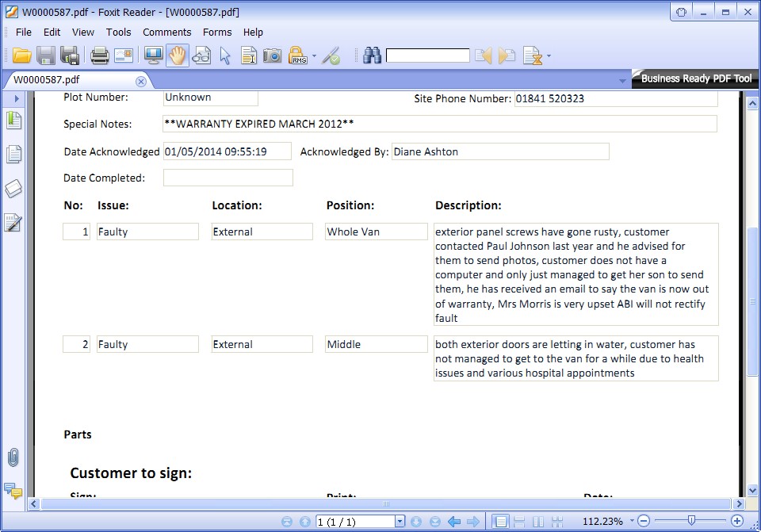Open the Forms menu
Screen dimensions: 761x532
point(217,32)
